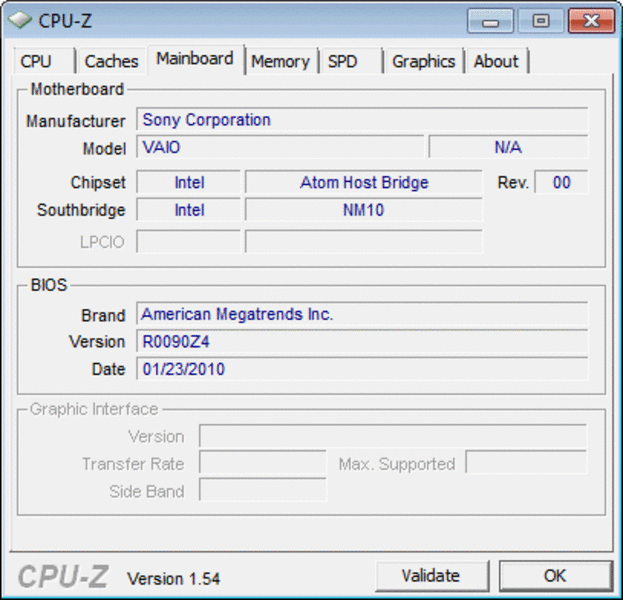Screen dimensions: 623x600
Task: Click the BIOS Date 01/23/2010 field
Action: [362, 369]
